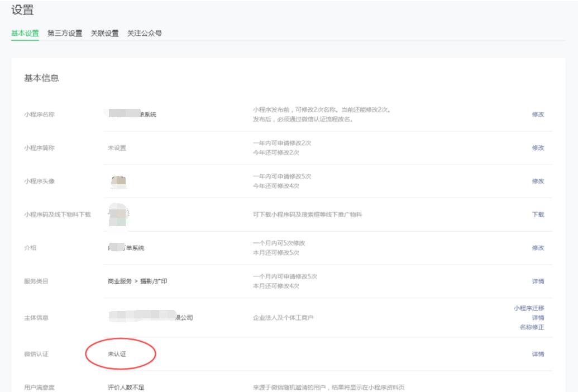Open the 小程序迁移 link
Image resolution: width=578 pixels, height=392 pixels.
(x=528, y=308)
